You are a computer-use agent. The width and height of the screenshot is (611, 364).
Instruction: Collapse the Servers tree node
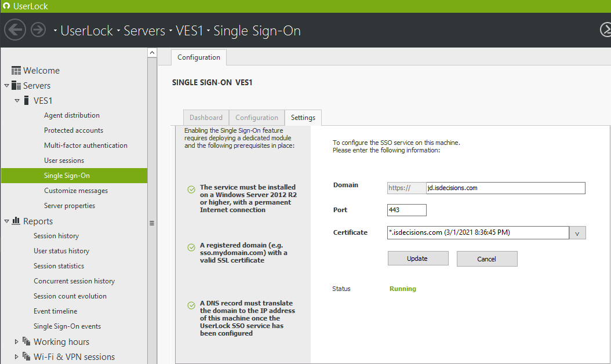6,85
